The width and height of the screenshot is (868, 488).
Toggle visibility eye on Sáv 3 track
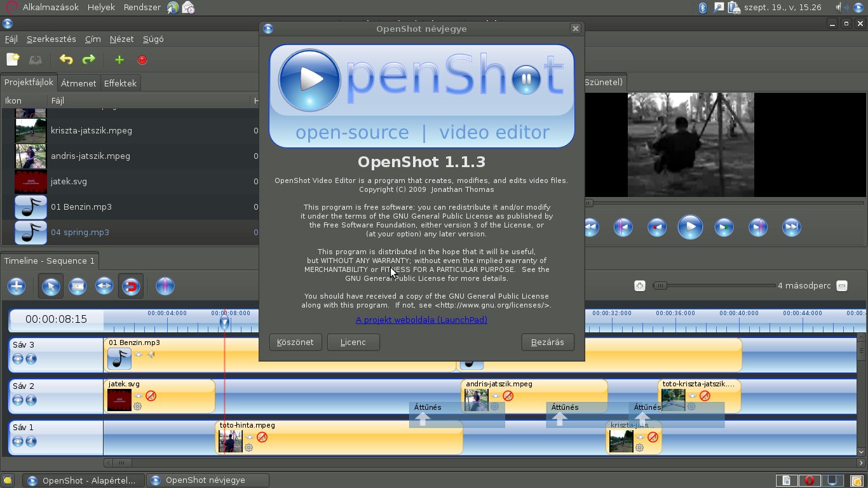click(x=18, y=359)
